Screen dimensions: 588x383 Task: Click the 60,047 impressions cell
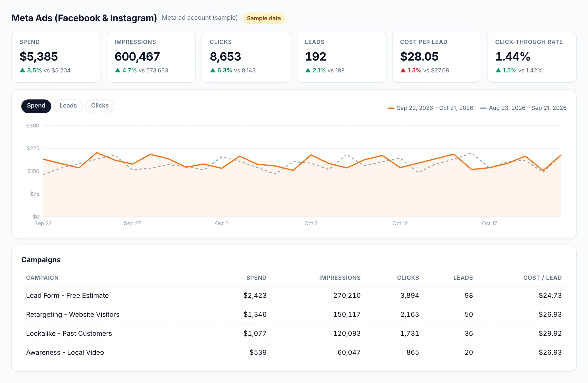pyautogui.click(x=349, y=352)
